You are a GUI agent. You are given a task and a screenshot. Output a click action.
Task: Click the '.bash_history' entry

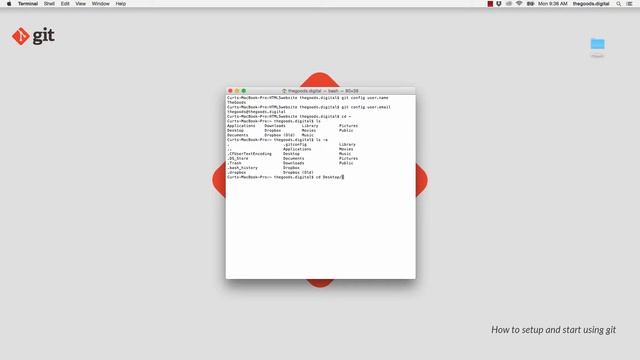coord(242,168)
